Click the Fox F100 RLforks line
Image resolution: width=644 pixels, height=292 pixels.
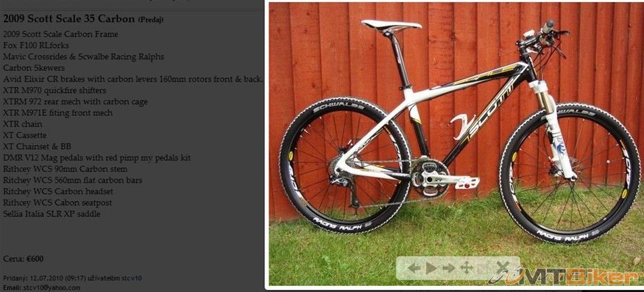pyautogui.click(x=36, y=45)
